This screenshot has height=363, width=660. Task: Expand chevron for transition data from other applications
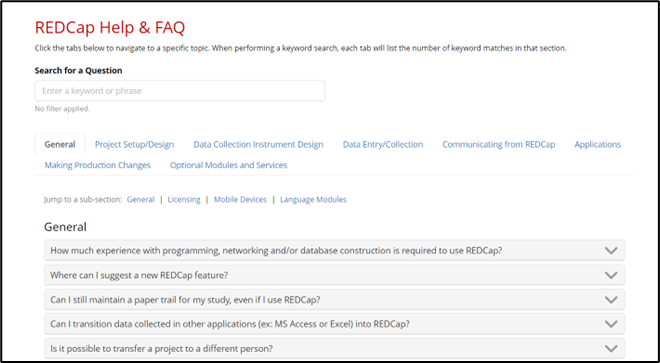click(611, 324)
